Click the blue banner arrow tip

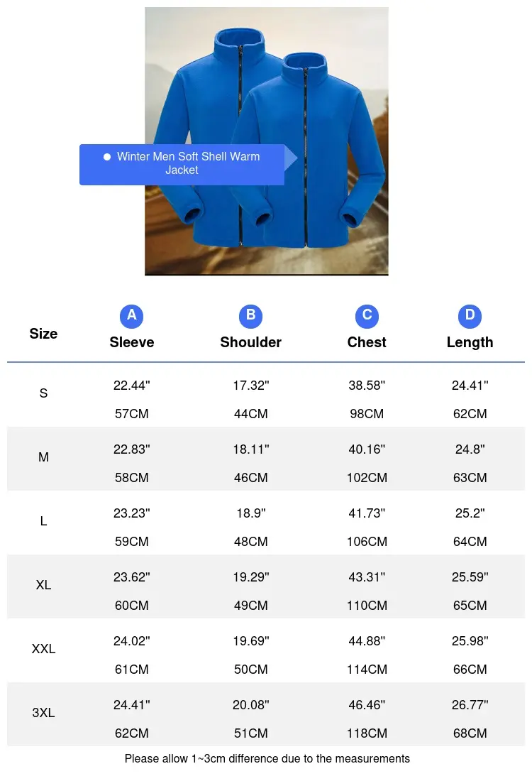(x=292, y=159)
